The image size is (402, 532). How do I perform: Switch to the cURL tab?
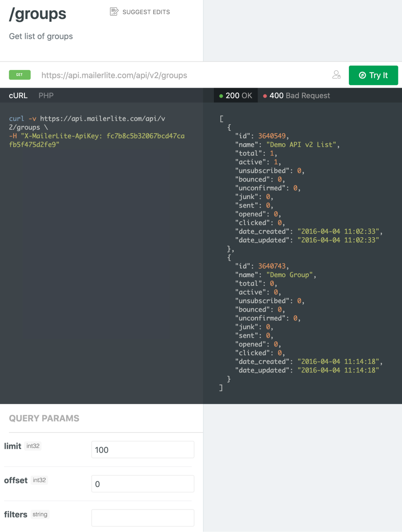18,95
